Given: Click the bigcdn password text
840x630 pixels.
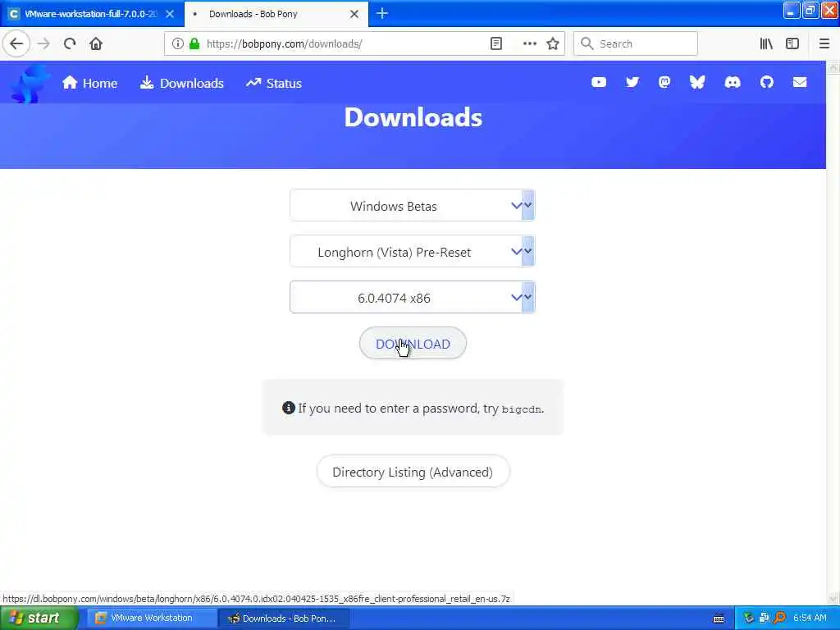Looking at the screenshot, I should [x=521, y=409].
